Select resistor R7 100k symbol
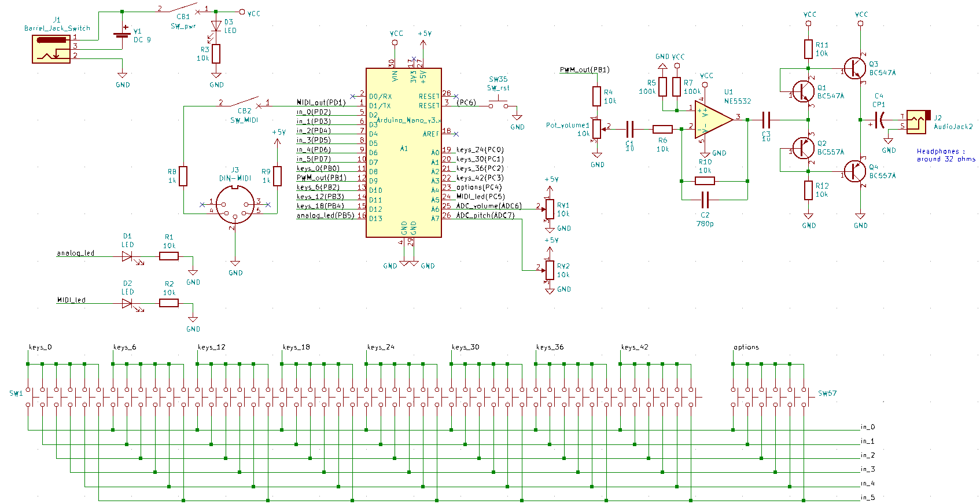This screenshot has width=980, height=504. click(x=677, y=87)
